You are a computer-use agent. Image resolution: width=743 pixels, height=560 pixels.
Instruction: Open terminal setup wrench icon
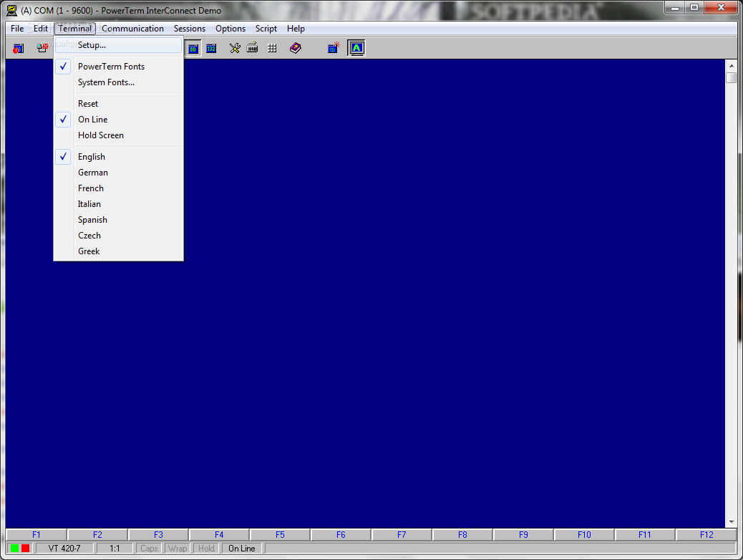(x=235, y=48)
